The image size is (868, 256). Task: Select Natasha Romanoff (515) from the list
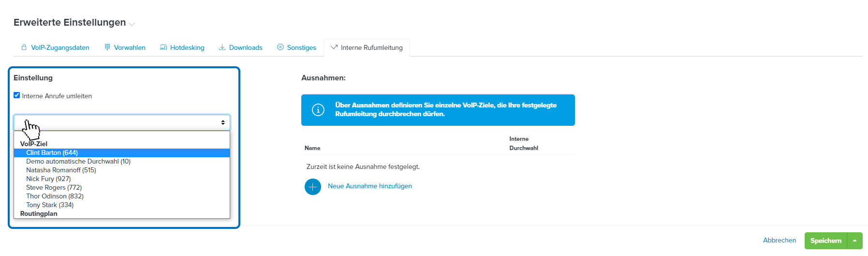61,170
